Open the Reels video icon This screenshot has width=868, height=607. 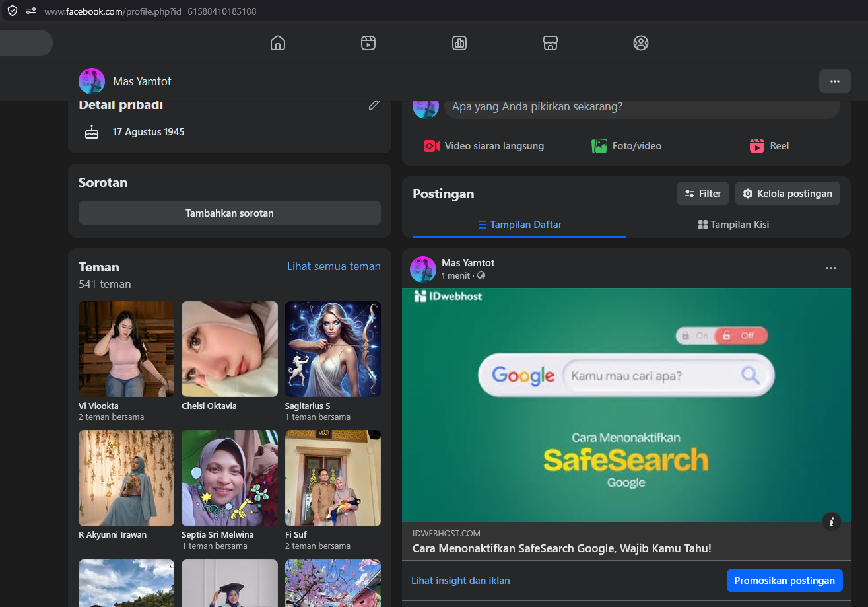tap(368, 43)
